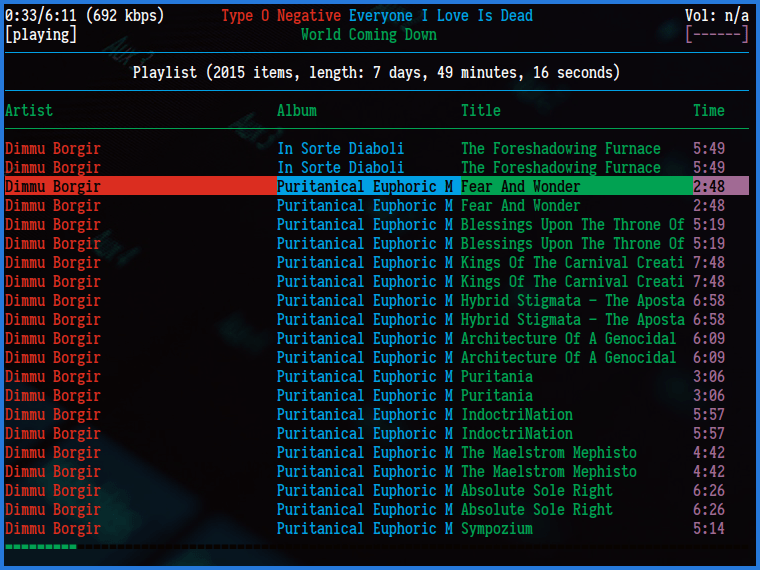Click the 5:14 time of Sympozium
The image size is (760, 570).
[x=709, y=528]
